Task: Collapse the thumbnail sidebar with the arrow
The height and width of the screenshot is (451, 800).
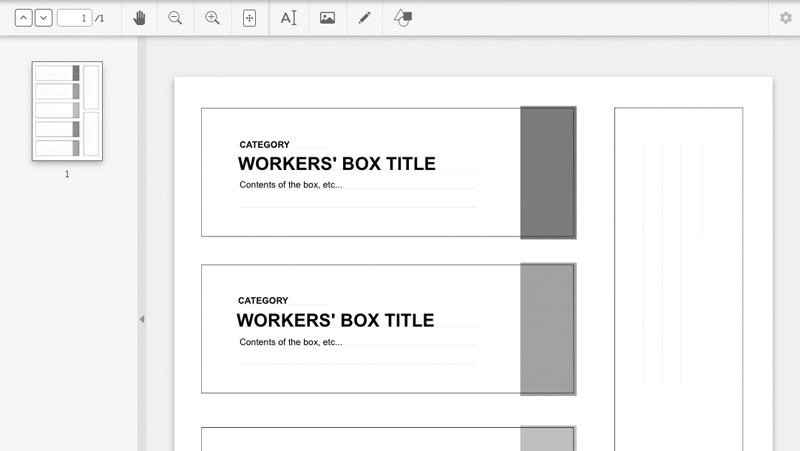Action: [x=141, y=319]
